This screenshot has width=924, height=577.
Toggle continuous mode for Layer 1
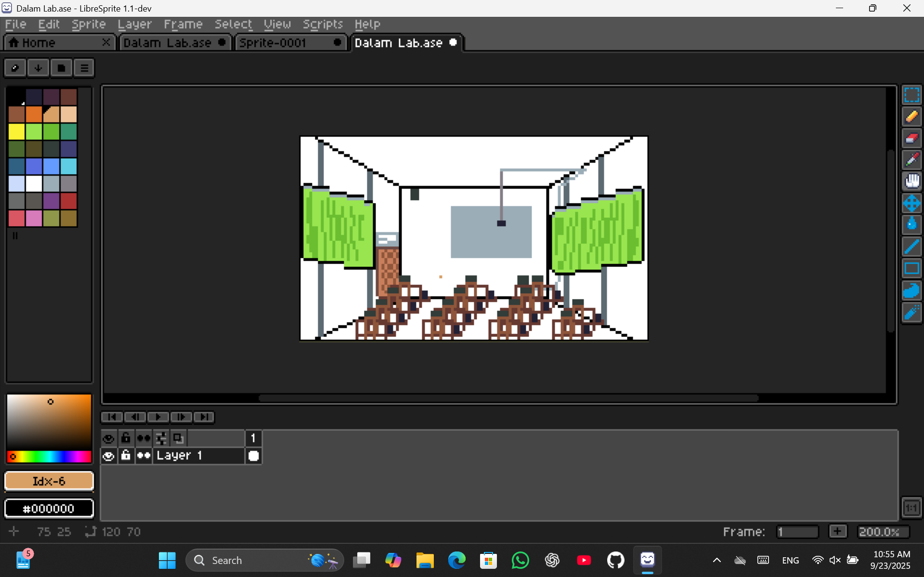pos(143,456)
